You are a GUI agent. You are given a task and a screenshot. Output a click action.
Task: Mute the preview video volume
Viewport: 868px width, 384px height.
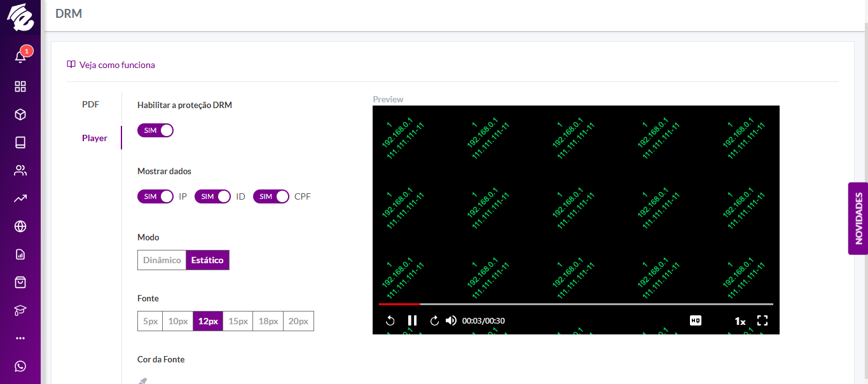[451, 320]
